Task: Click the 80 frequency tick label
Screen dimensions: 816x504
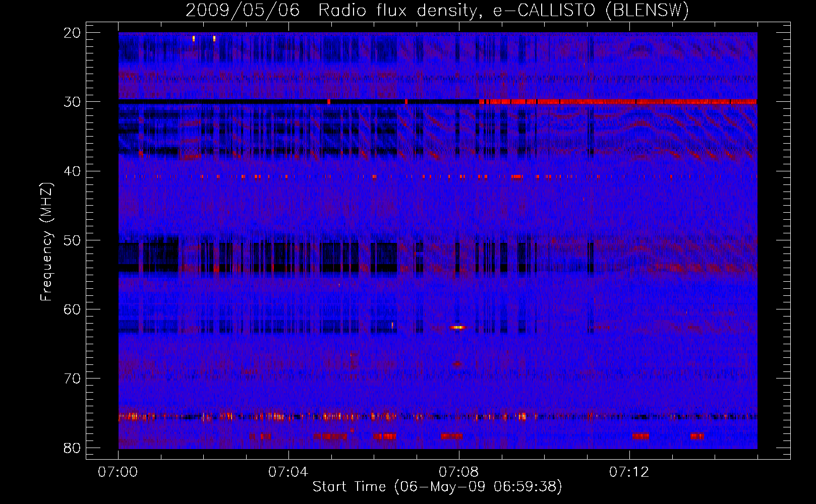Action: click(x=73, y=448)
